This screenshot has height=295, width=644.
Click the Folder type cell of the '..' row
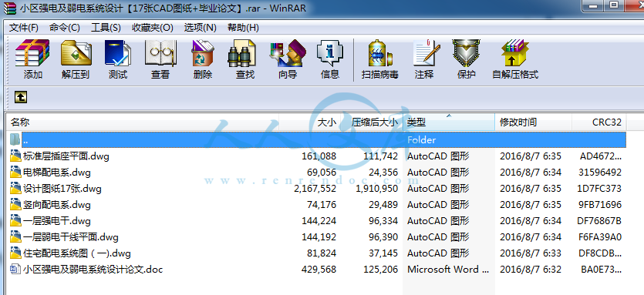pyautogui.click(x=421, y=140)
